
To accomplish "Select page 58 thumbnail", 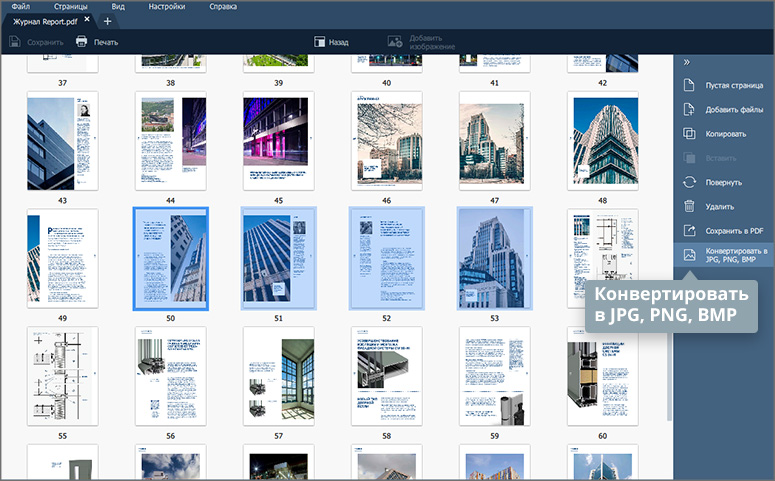I will coord(387,376).
